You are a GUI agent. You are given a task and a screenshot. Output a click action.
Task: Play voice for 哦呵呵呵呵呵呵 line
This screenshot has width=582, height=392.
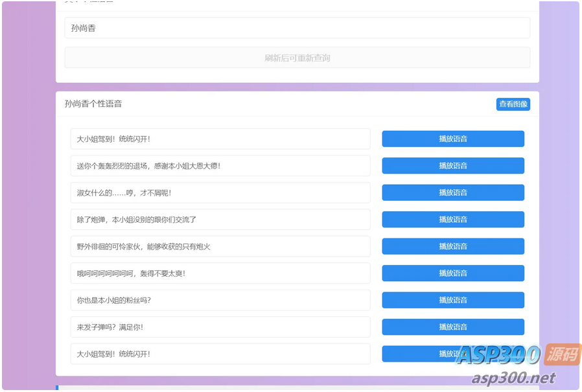[452, 273]
